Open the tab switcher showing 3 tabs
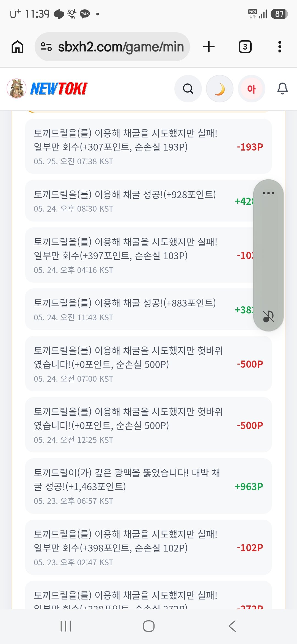Image resolution: width=297 pixels, height=644 pixels. 245,47
